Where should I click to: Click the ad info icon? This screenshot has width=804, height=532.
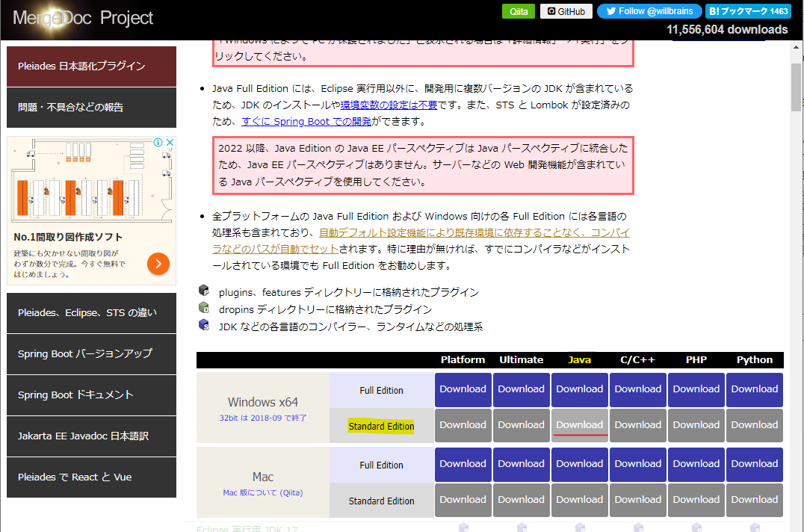coord(158,142)
